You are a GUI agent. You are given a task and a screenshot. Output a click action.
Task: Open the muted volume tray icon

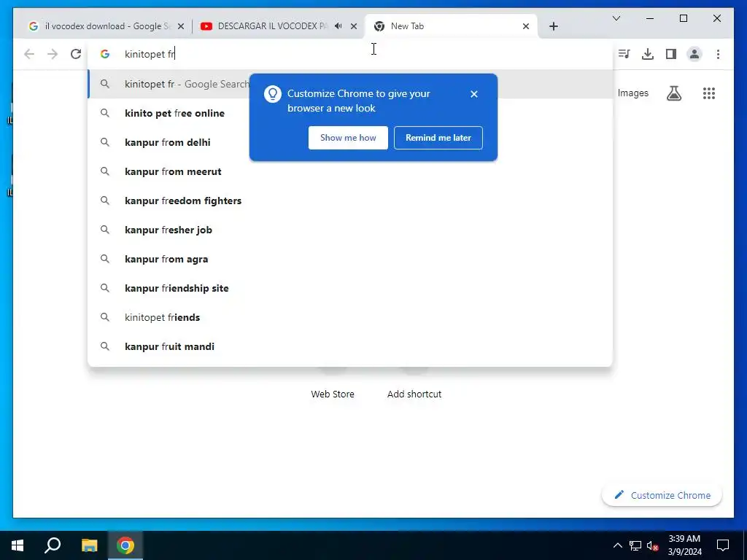click(x=652, y=545)
